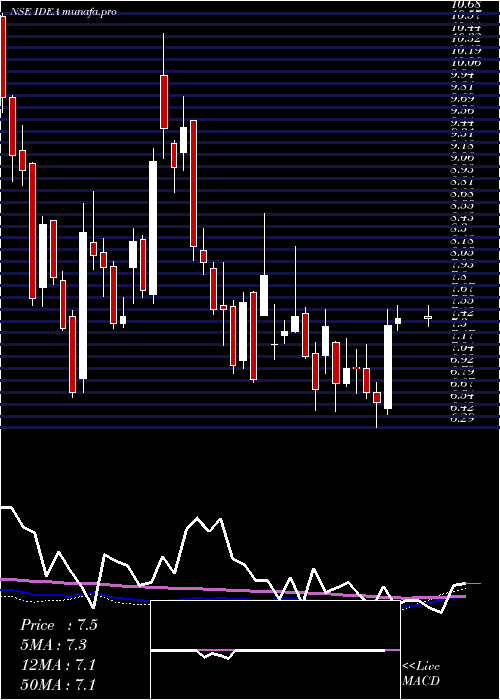Click the '12MA : 7.1' value

(58, 665)
